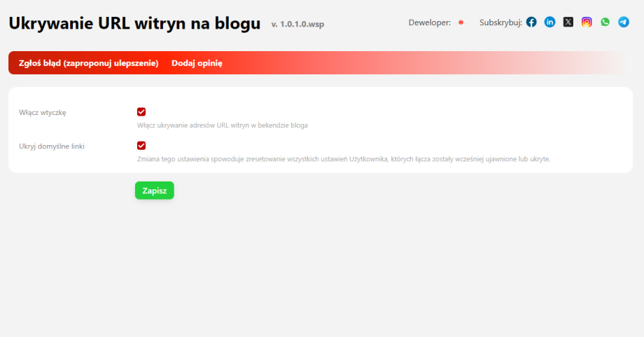Click description 'Włącz ukrywanie adresów URL witryn'

coord(222,125)
